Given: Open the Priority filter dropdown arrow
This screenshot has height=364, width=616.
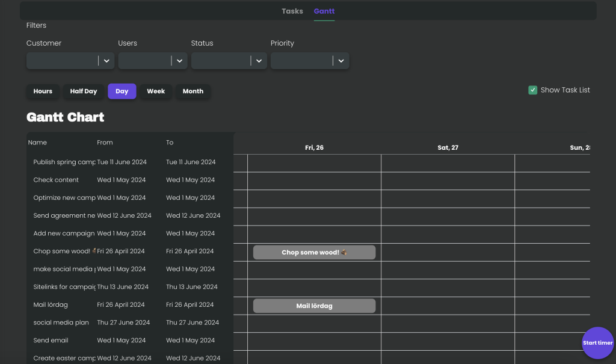Looking at the screenshot, I should click(x=341, y=61).
